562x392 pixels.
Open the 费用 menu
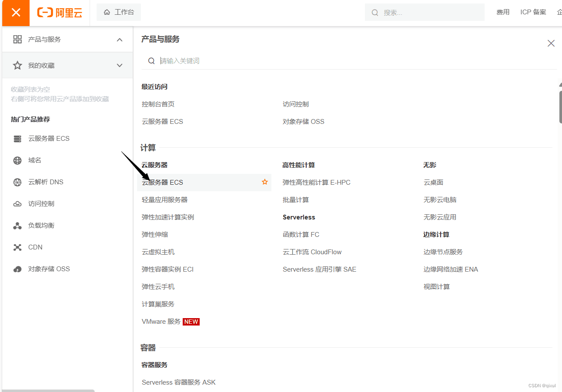(x=503, y=12)
